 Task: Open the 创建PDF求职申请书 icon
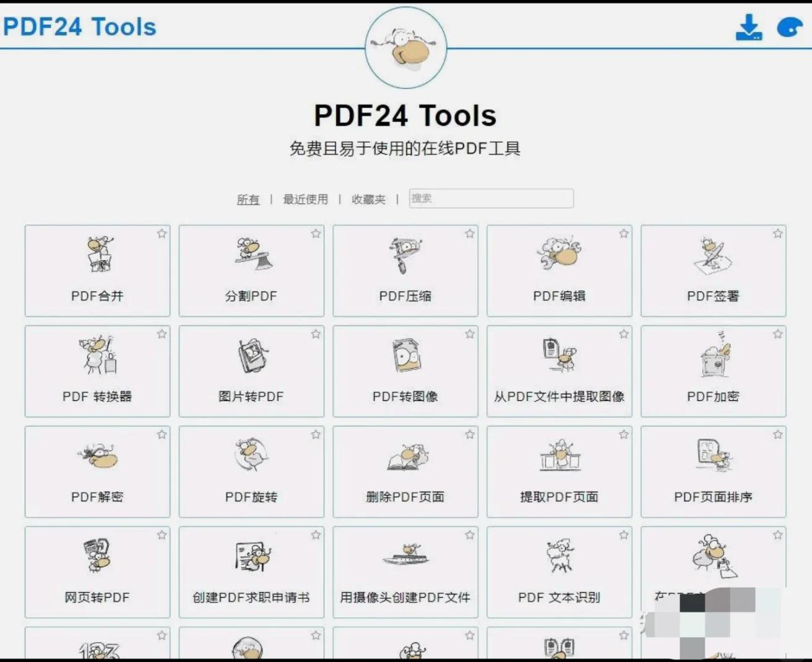click(253, 556)
